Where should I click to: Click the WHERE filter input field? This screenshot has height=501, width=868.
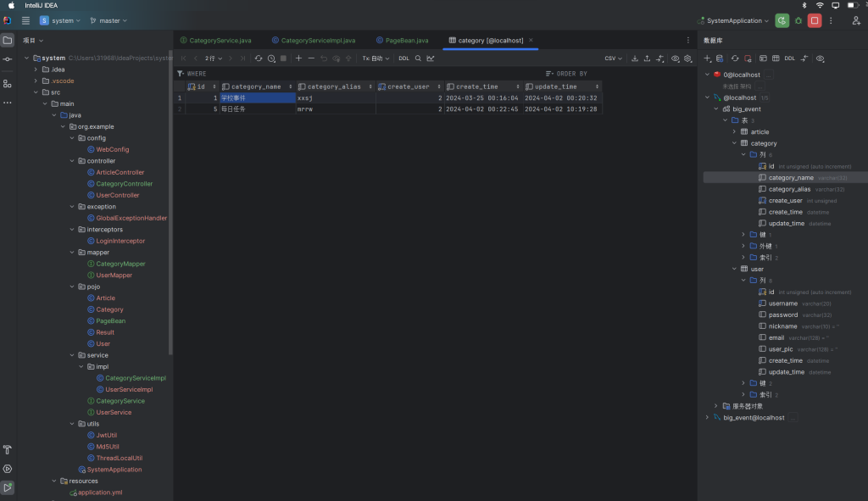(x=339, y=74)
